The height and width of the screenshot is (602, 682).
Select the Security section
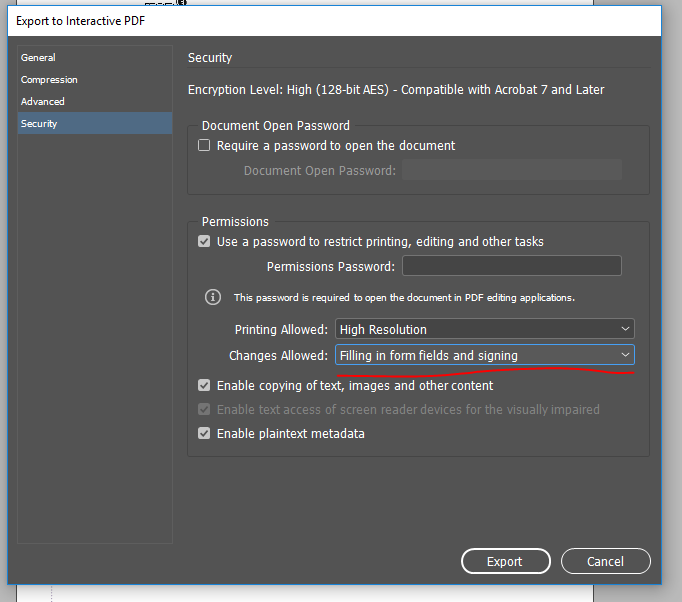point(39,124)
